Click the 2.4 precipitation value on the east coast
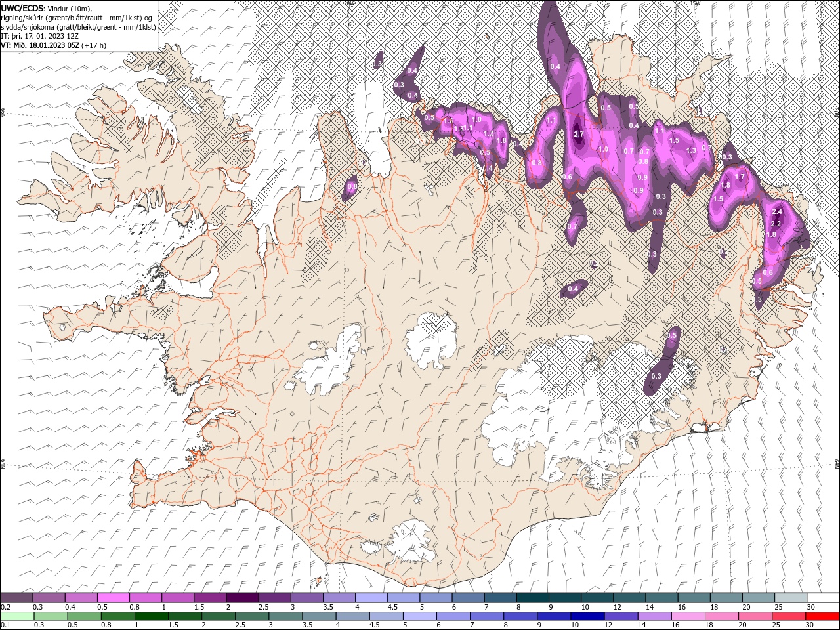This screenshot has height=630, width=840. 778,211
